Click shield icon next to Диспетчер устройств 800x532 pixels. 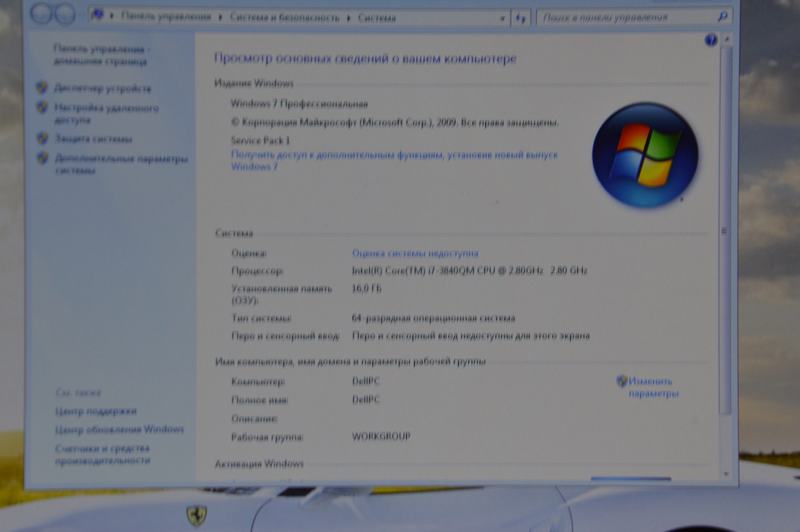[x=42, y=88]
